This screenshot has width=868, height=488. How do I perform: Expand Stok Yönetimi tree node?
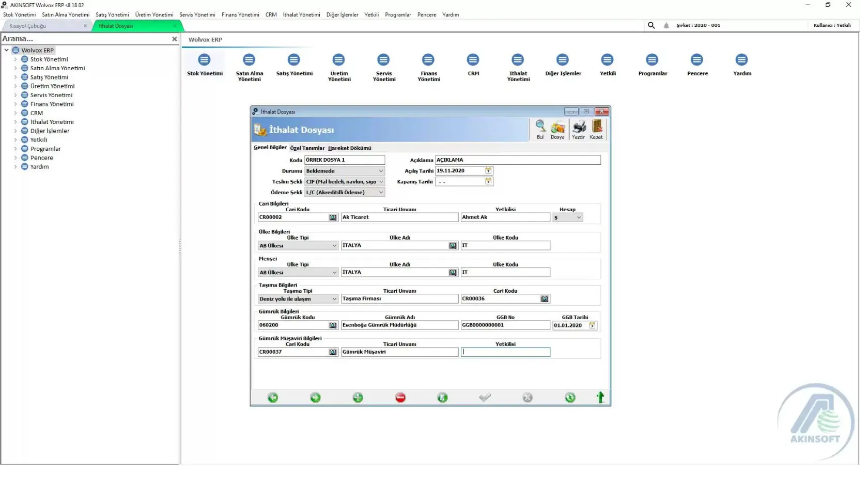tap(16, 60)
